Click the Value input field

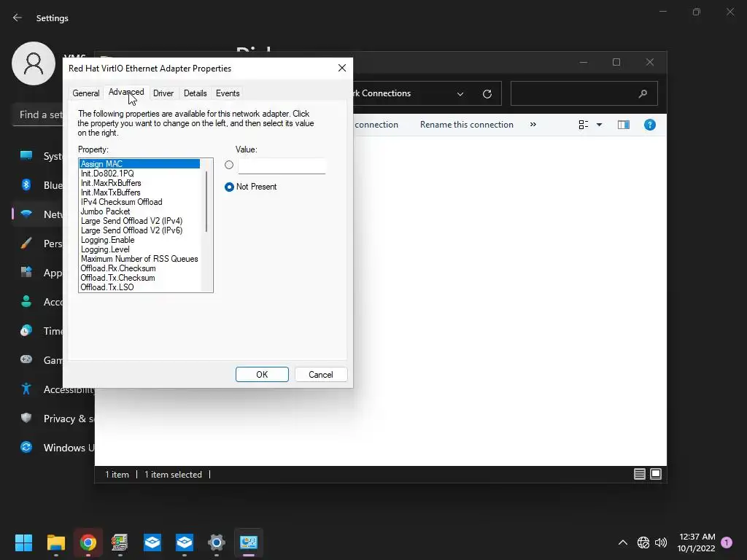coord(282,166)
